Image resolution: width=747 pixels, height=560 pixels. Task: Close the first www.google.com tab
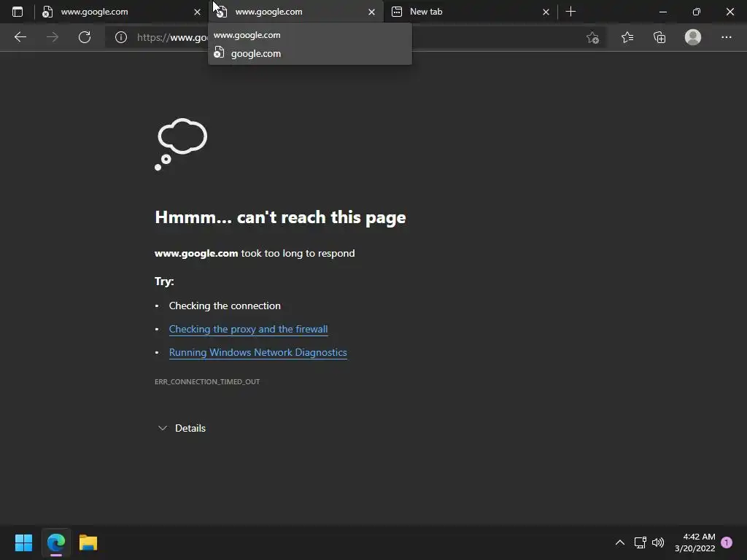point(197,12)
